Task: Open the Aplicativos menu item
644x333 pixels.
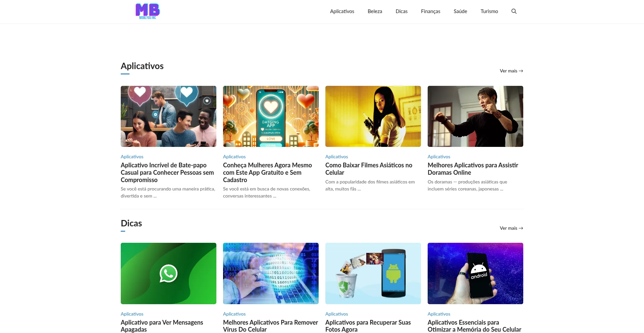Action: point(342,11)
